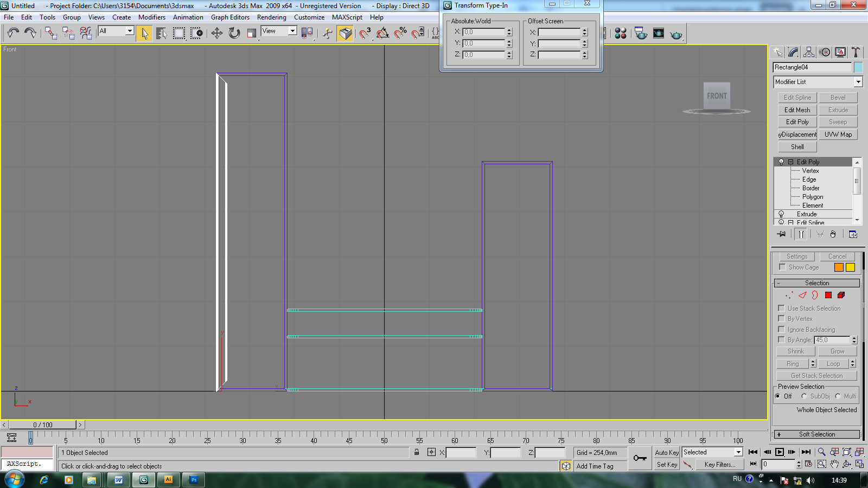Toggle the 3D Snaps magnet icon
The image size is (868, 488).
tap(365, 33)
